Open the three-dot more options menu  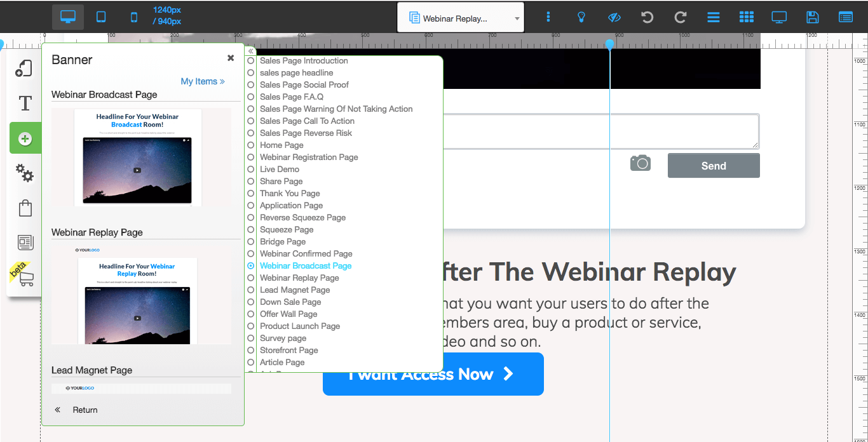pos(548,17)
